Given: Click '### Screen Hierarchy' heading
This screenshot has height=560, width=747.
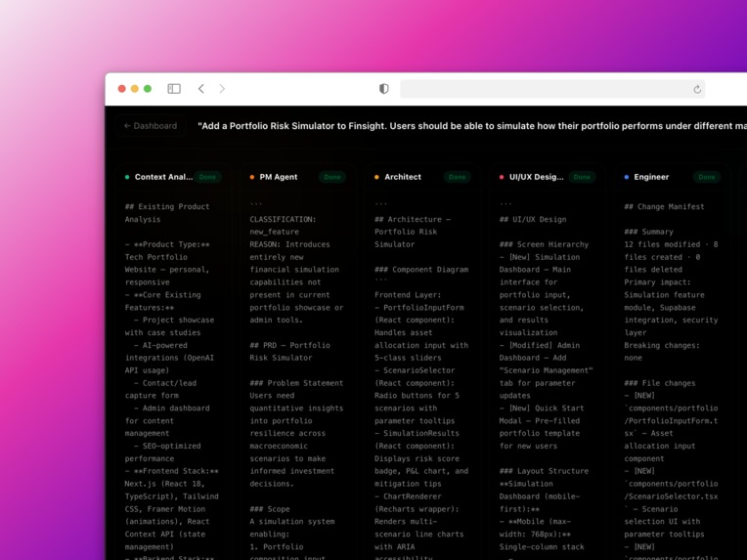Looking at the screenshot, I should (544, 244).
